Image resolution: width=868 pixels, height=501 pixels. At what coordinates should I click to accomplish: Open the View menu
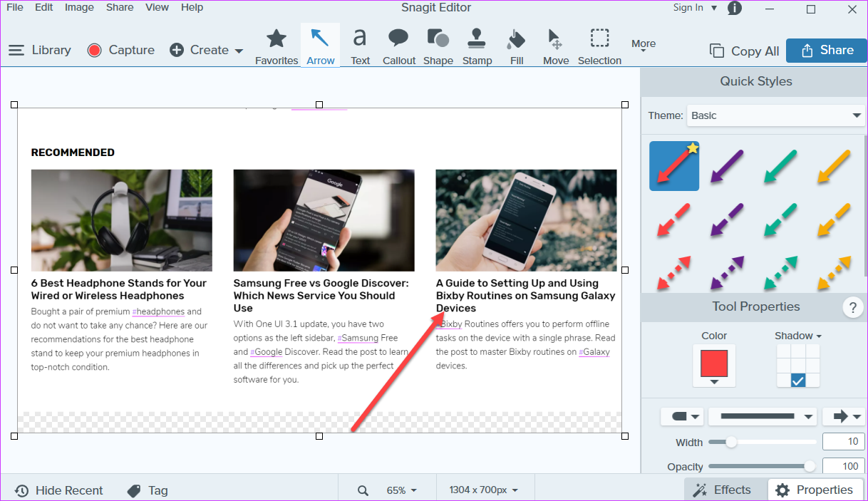click(x=157, y=7)
